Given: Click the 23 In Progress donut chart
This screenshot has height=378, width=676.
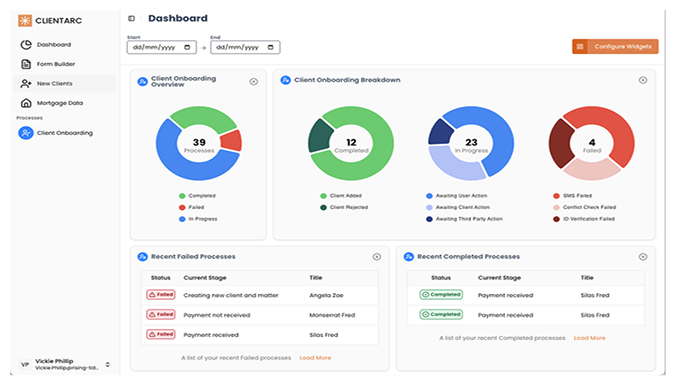Looking at the screenshot, I should [471, 144].
